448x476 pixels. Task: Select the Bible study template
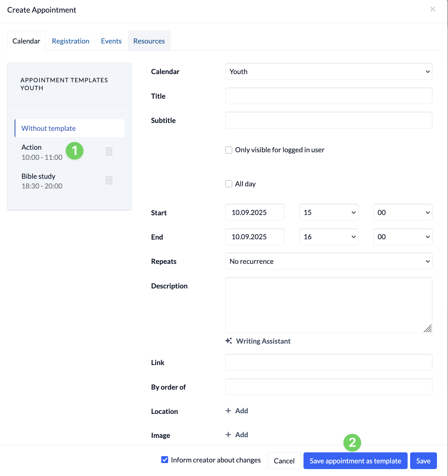[42, 181]
